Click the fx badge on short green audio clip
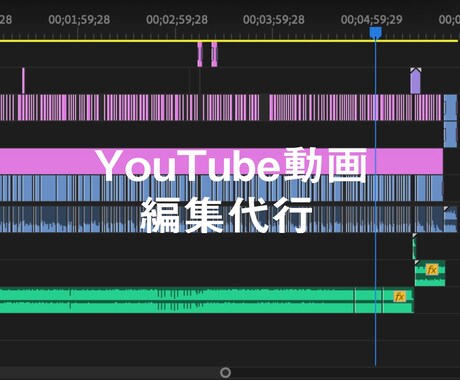 431,269
